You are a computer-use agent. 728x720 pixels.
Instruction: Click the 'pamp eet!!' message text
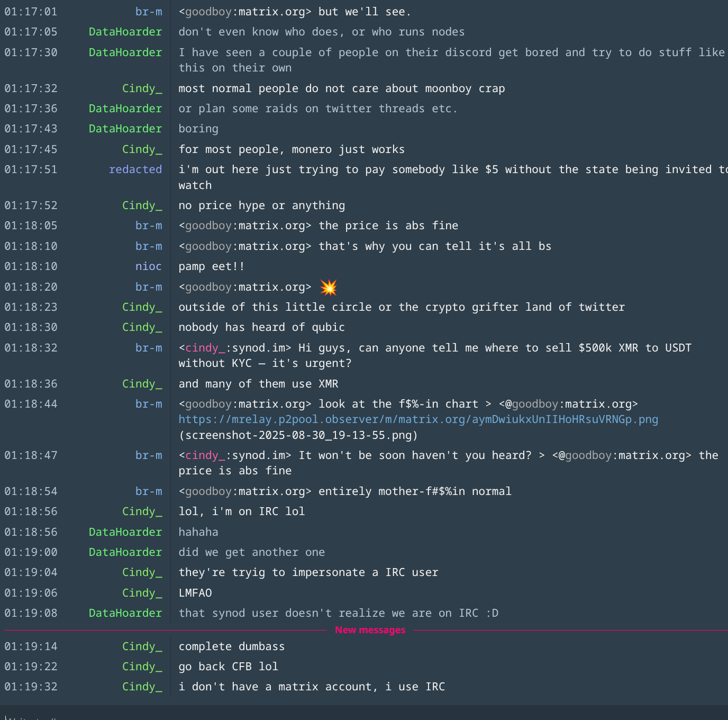point(211,266)
